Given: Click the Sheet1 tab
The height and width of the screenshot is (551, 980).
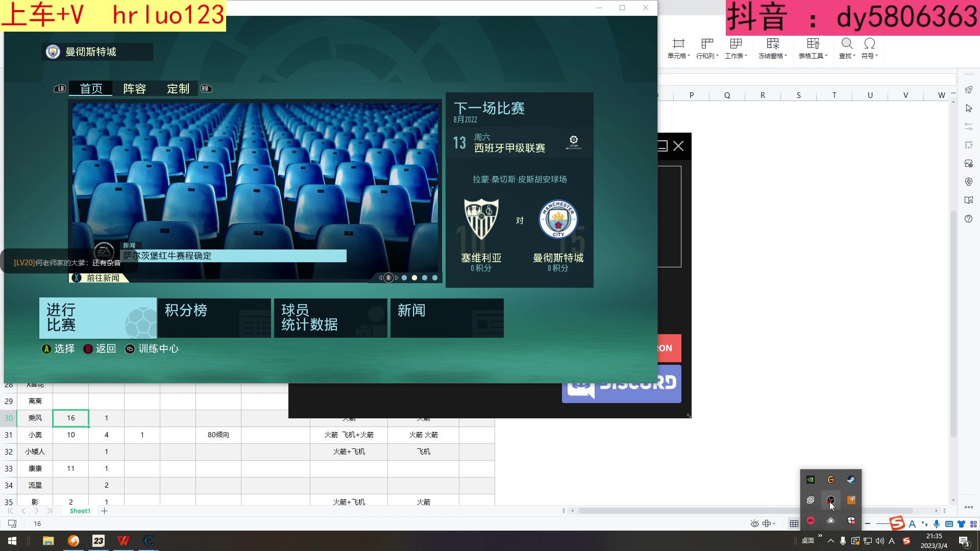Looking at the screenshot, I should [80, 511].
